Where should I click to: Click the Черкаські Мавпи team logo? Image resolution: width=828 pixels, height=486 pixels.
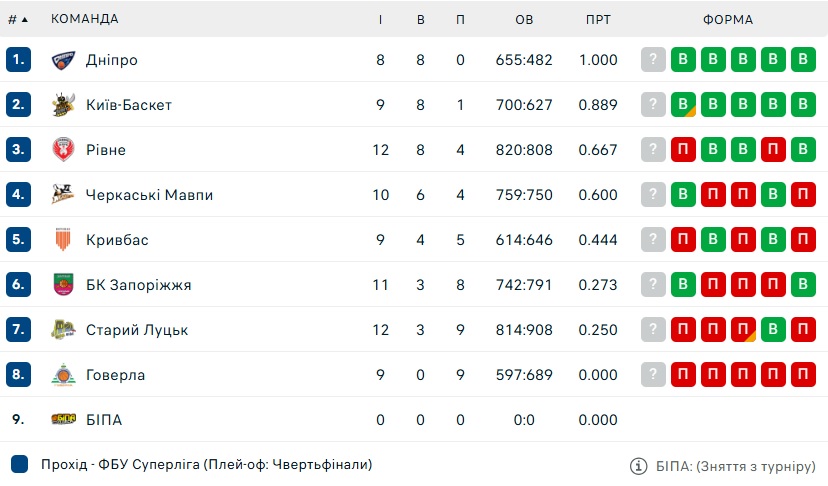coord(63,194)
